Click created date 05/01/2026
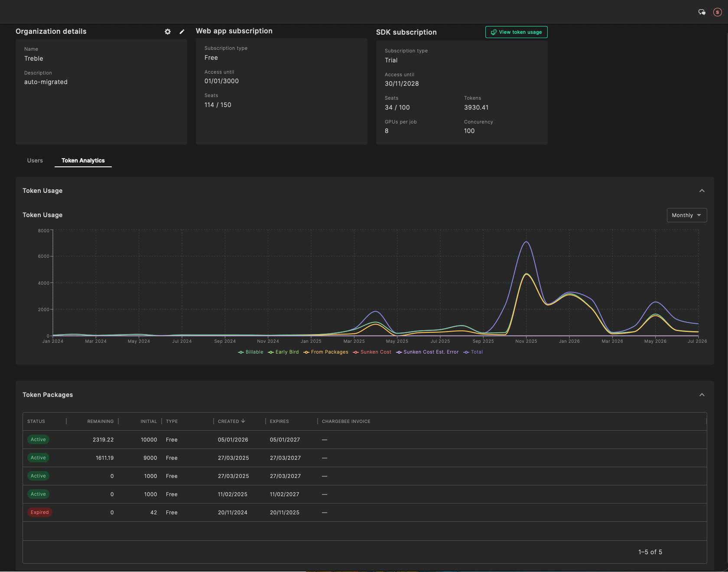Viewport: 728px width, 572px height. point(233,440)
